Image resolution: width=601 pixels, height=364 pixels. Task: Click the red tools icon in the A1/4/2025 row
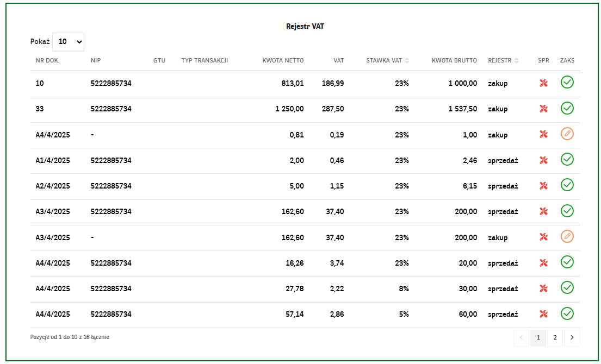coord(543,160)
